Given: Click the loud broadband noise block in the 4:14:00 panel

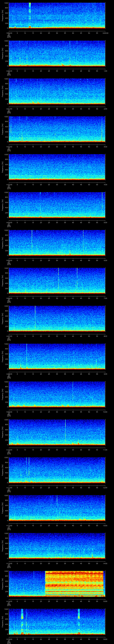Looking at the screenshot, I should coord(74,584).
